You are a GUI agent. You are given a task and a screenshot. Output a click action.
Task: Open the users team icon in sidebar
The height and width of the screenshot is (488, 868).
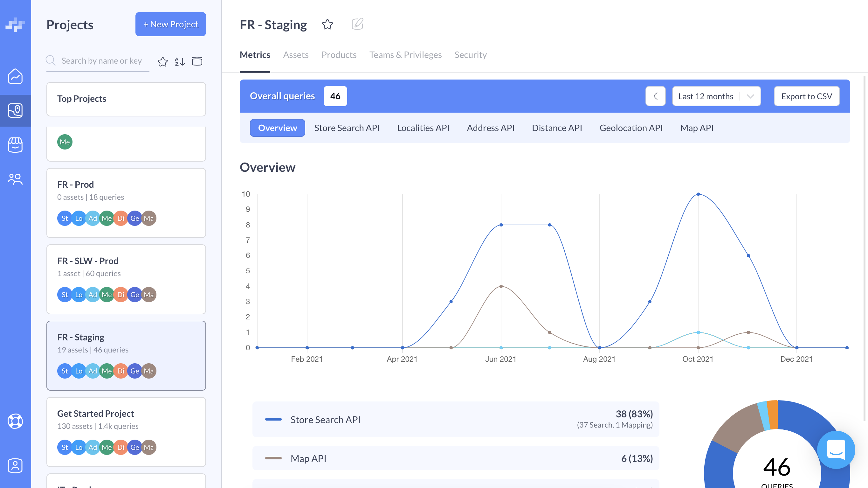click(x=15, y=179)
